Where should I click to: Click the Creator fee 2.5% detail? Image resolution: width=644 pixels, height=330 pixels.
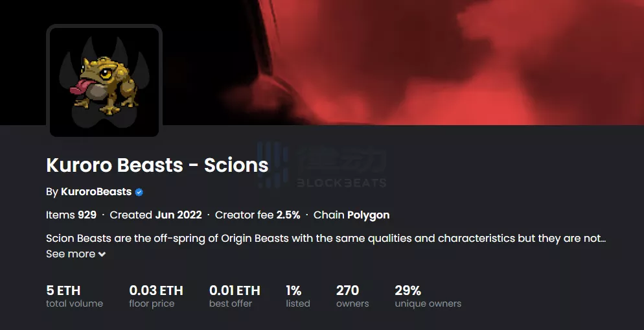coord(257,215)
